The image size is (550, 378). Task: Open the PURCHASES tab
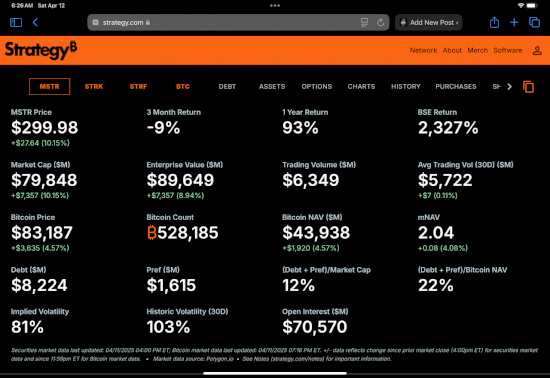(x=456, y=87)
